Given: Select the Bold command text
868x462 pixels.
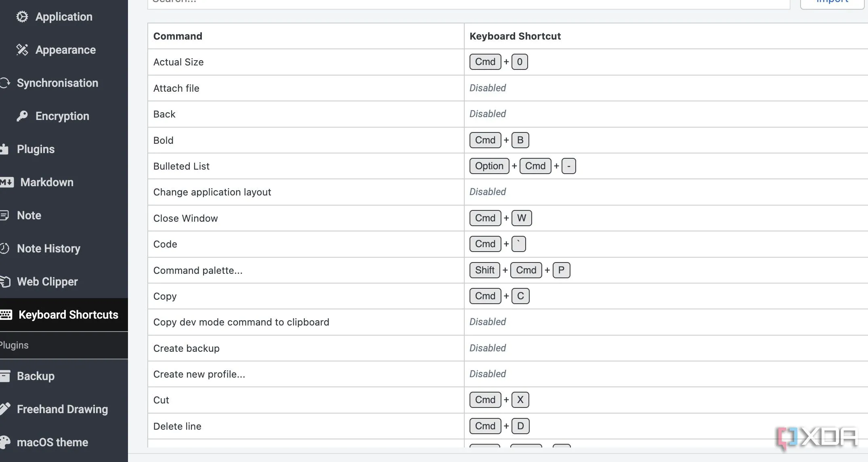Looking at the screenshot, I should tap(164, 140).
